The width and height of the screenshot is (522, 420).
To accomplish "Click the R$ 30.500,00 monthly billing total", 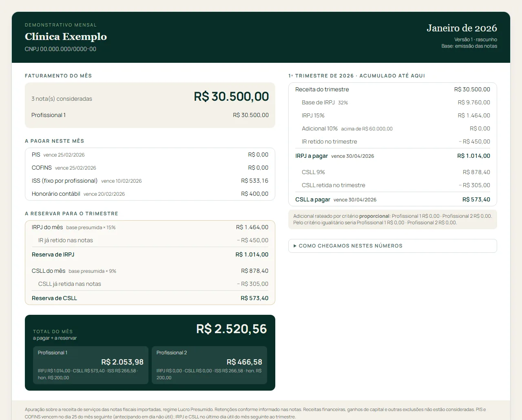I will (x=231, y=97).
